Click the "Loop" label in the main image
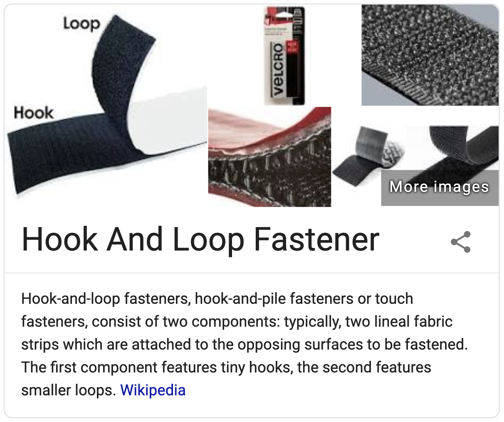The height and width of the screenshot is (422, 504). point(82,24)
